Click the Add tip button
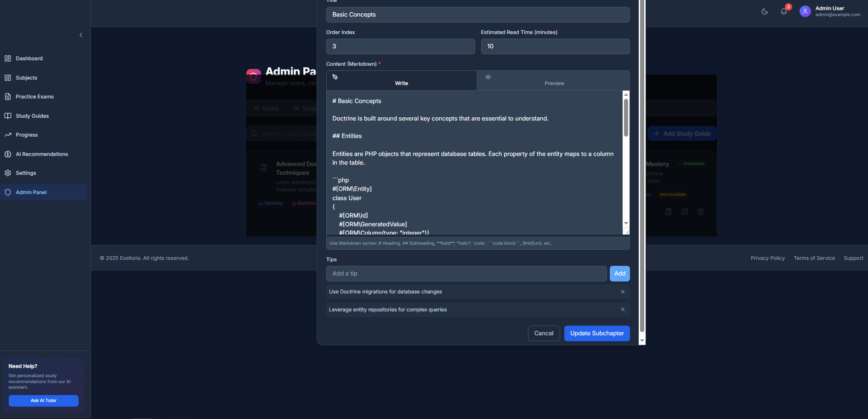The height and width of the screenshot is (419, 868). 620,274
